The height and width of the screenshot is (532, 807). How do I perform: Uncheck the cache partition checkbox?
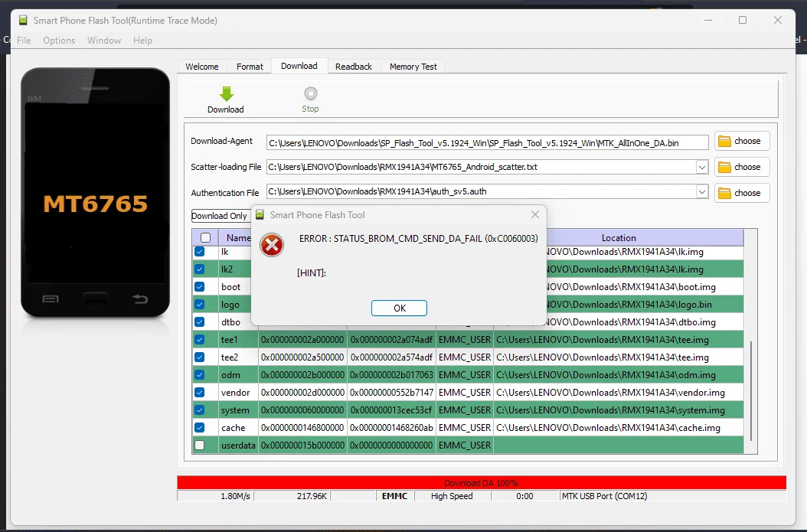tap(200, 428)
